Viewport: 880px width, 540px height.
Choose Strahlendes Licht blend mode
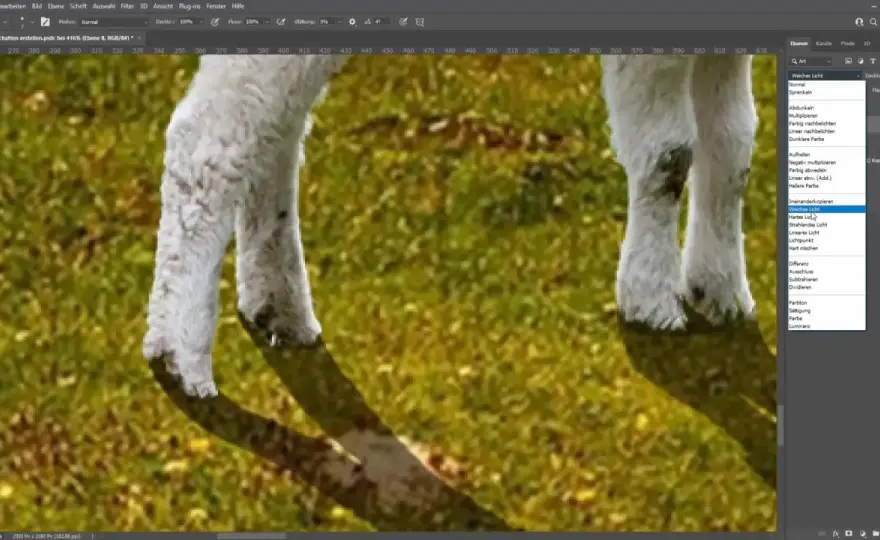pos(826,225)
